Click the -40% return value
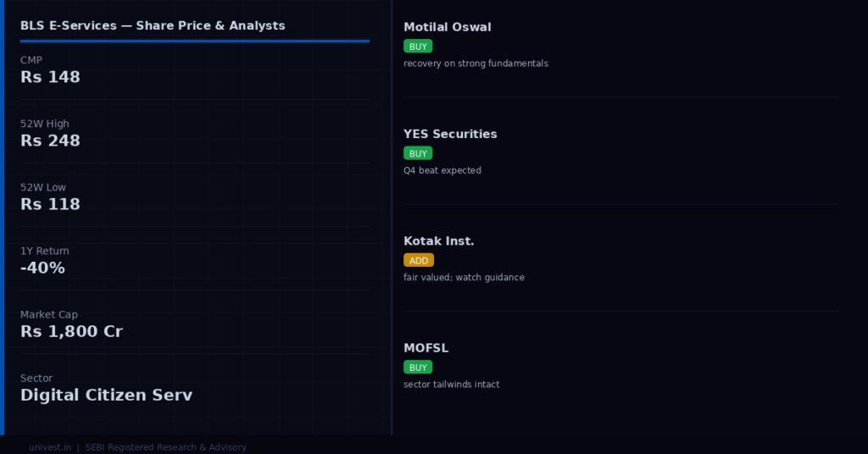 click(42, 268)
